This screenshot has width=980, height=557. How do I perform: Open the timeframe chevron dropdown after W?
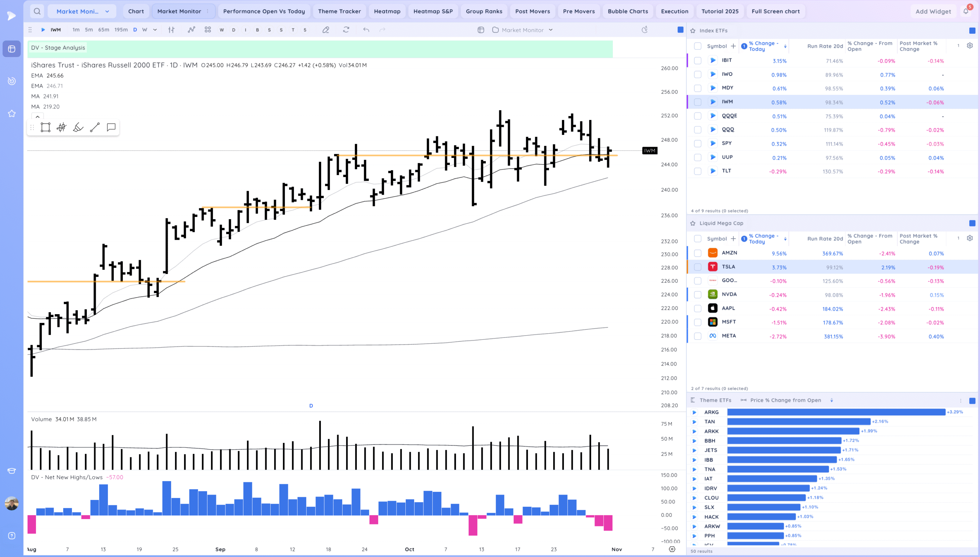click(x=155, y=30)
